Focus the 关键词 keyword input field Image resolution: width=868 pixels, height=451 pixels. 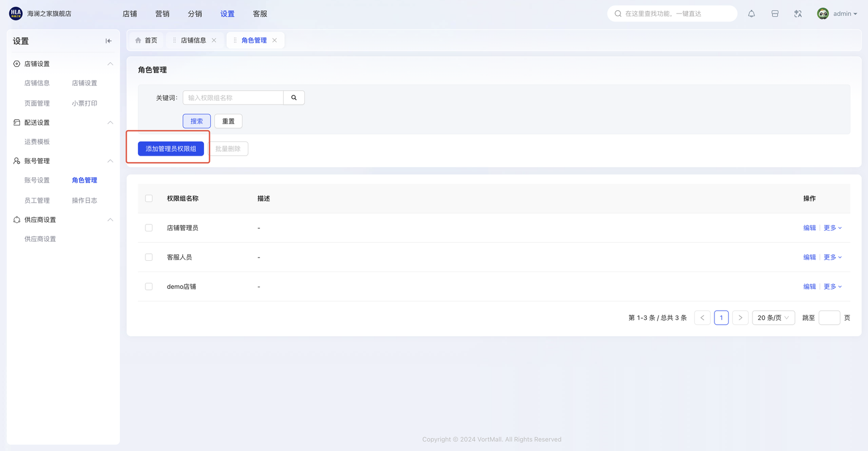(233, 98)
